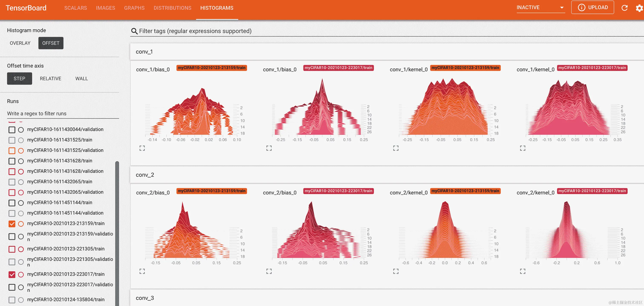Toggle fullscreen for conv_2/bias_0 223017 chart

269,271
